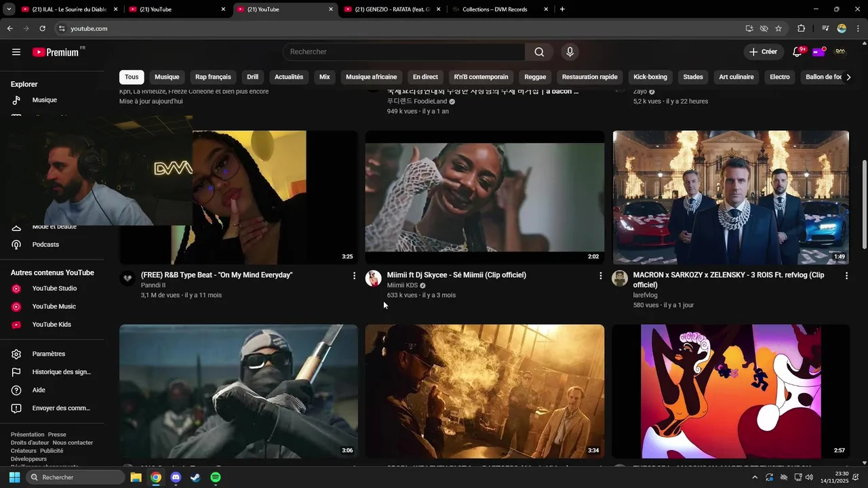Open options menu for Miimii Sé Miimii video
868x488 pixels.
pos(600,276)
